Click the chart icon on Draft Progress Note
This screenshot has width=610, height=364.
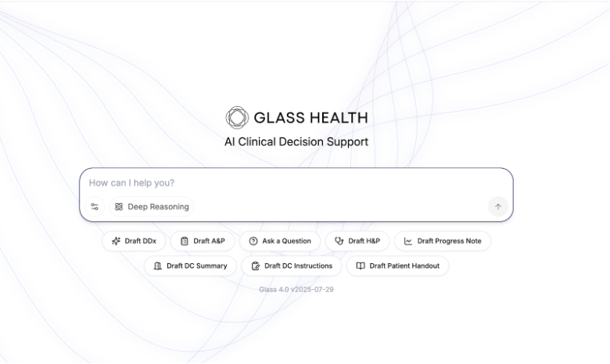[408, 241]
